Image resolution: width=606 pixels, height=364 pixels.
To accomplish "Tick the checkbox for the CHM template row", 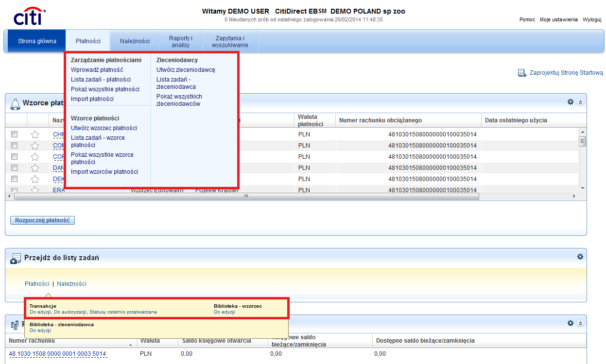I will (14, 134).
